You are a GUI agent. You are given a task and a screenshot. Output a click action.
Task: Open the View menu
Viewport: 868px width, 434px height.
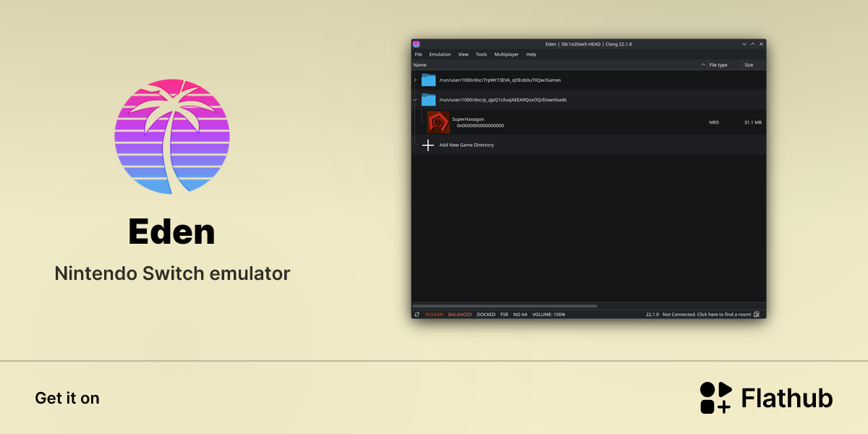[463, 54]
